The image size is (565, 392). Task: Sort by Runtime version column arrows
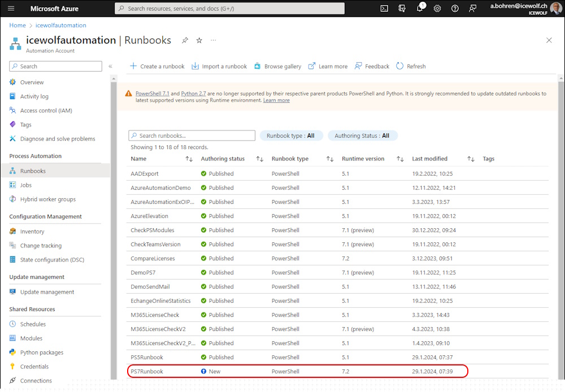coord(400,159)
